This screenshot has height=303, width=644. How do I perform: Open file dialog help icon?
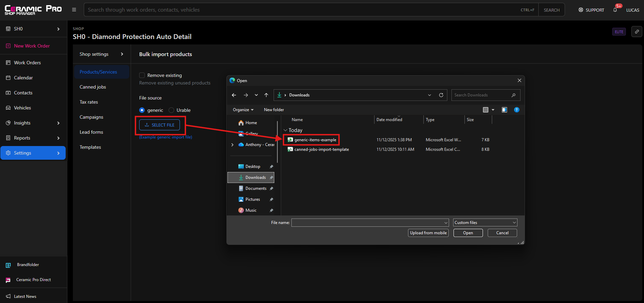pos(516,110)
